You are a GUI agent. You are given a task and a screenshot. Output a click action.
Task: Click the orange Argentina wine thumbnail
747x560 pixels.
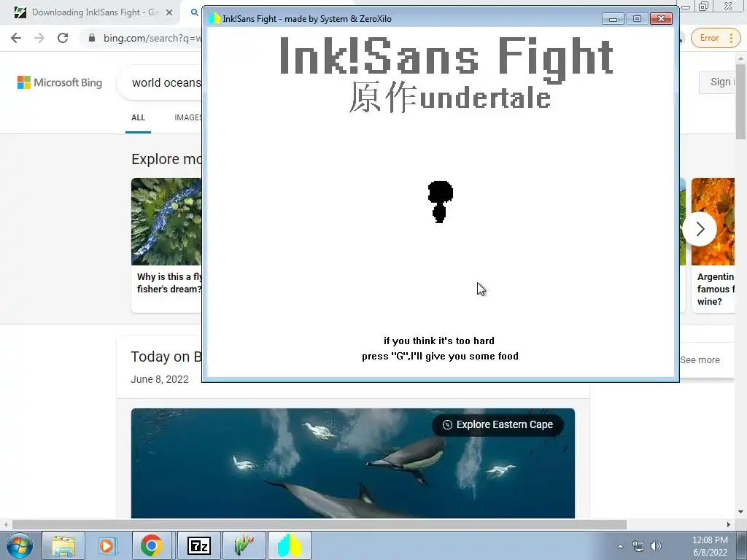(x=713, y=222)
